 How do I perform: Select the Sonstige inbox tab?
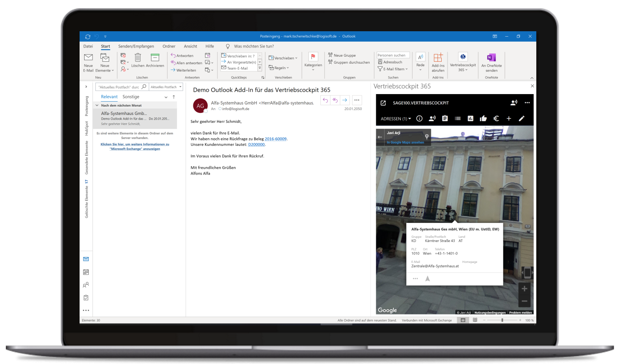pos(131,97)
